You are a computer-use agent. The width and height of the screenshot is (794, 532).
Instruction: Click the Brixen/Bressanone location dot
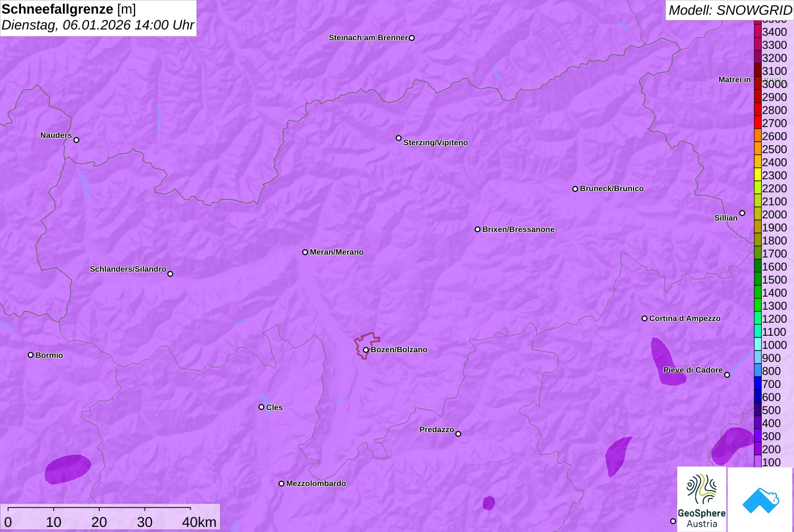click(x=478, y=229)
